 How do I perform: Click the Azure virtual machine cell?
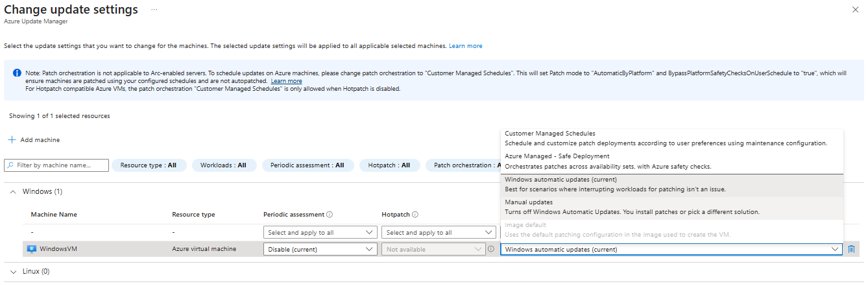pos(204,249)
